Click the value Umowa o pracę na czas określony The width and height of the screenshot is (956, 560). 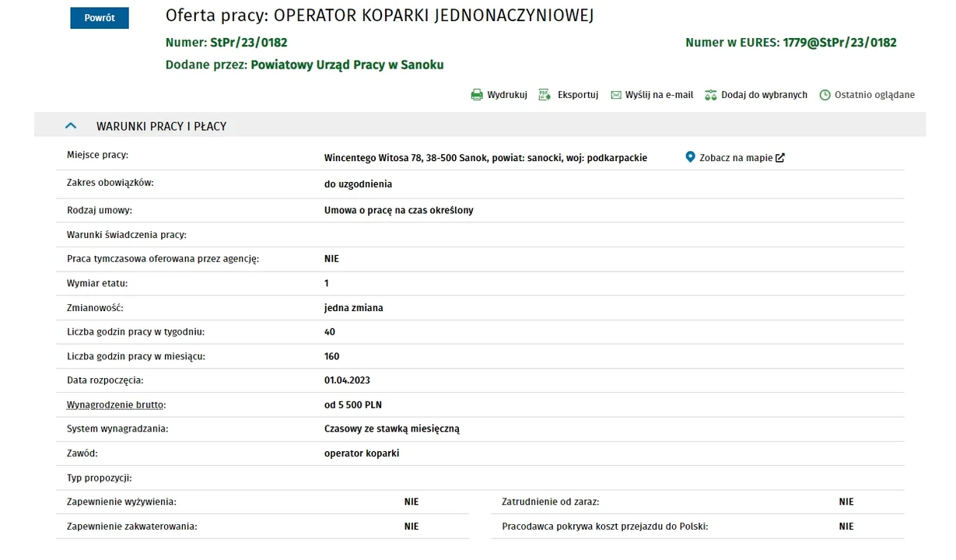399,211
